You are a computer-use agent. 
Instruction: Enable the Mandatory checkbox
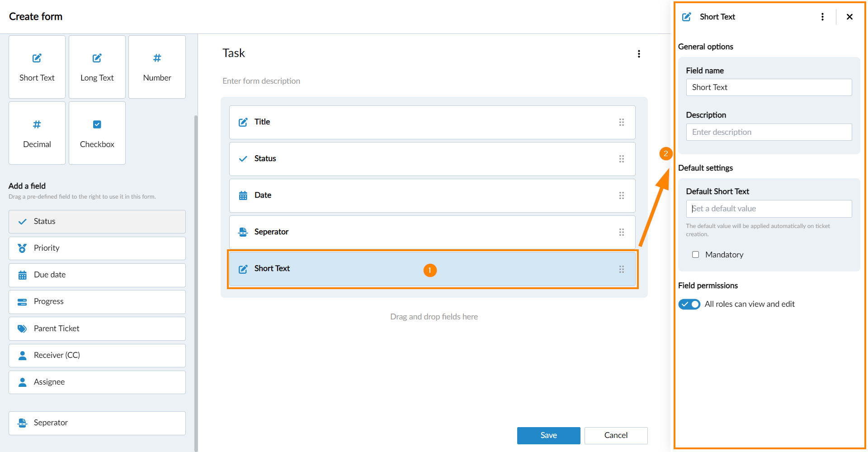point(695,255)
